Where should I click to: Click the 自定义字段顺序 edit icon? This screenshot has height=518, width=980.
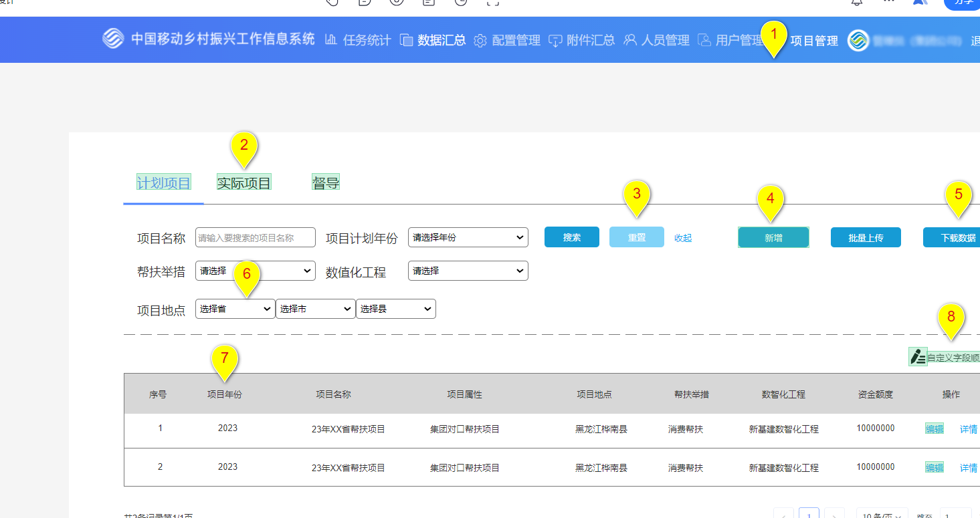tap(918, 357)
